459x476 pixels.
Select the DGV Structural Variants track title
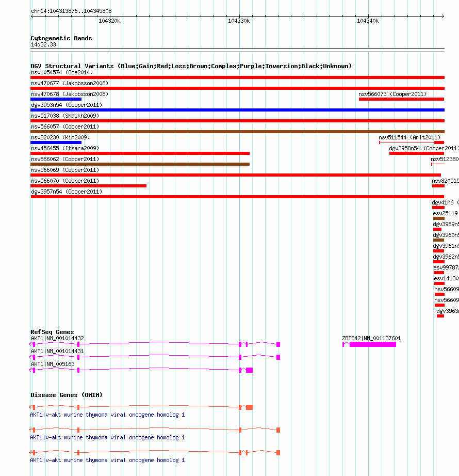click(191, 66)
